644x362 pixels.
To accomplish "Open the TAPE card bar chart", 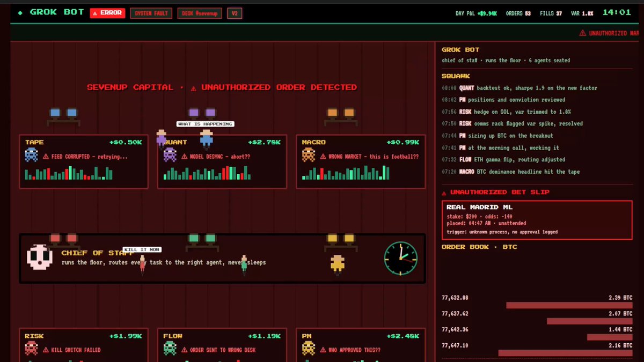I will tap(69, 173).
